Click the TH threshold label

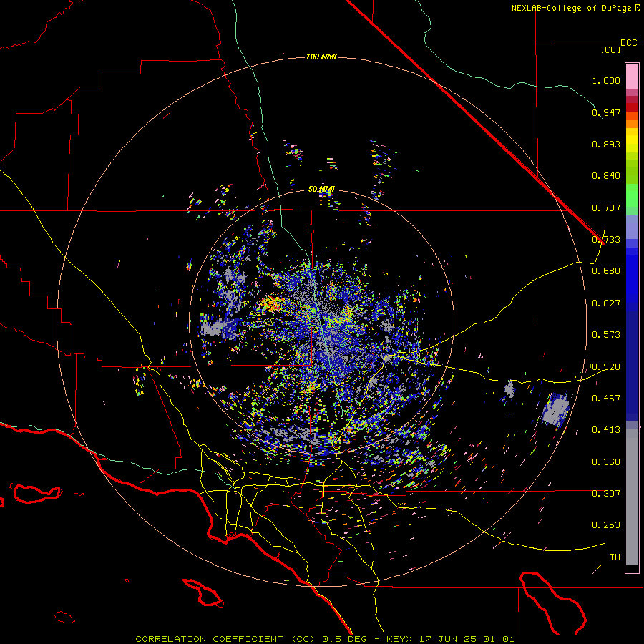tap(615, 557)
